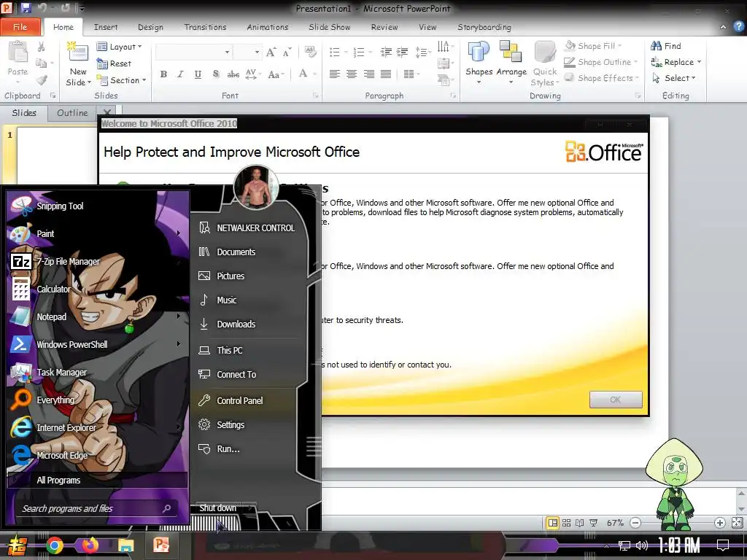Start Slide Show from status bar

pyautogui.click(x=594, y=523)
